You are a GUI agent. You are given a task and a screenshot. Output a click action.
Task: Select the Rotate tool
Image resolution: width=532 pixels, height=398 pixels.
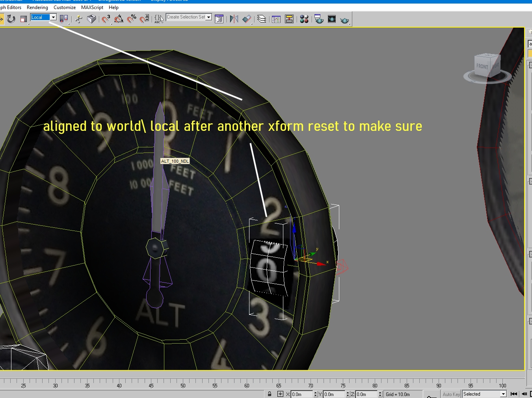coord(11,19)
